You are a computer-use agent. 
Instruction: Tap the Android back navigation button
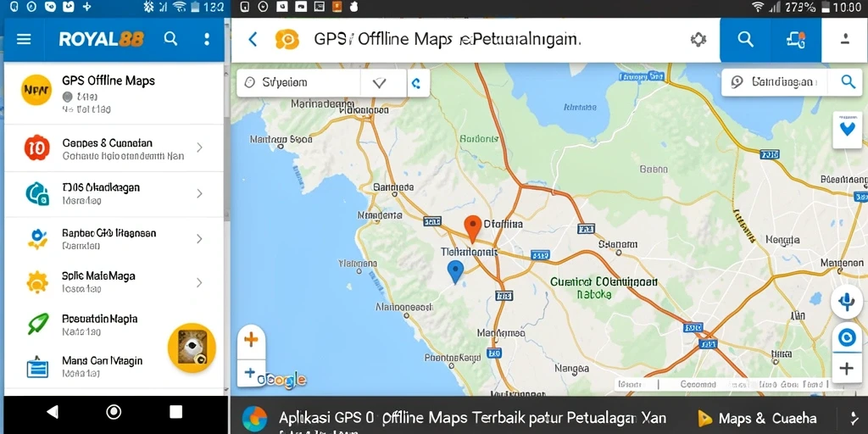coord(52,412)
